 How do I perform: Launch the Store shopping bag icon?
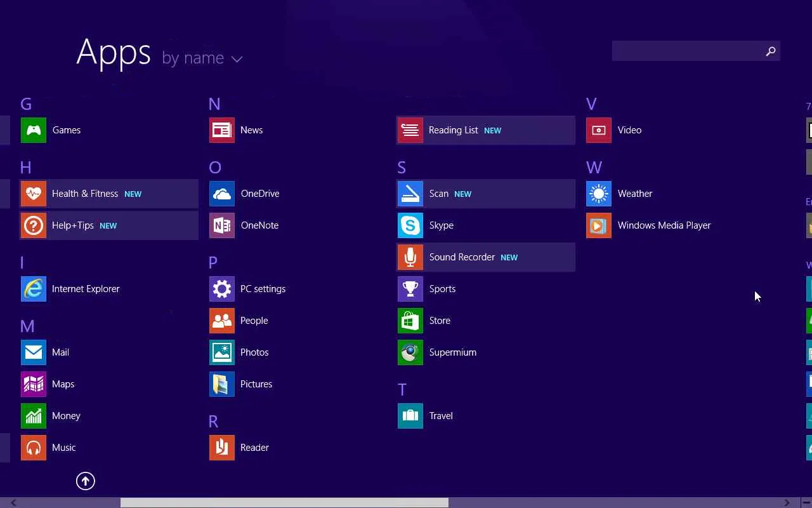[410, 321]
